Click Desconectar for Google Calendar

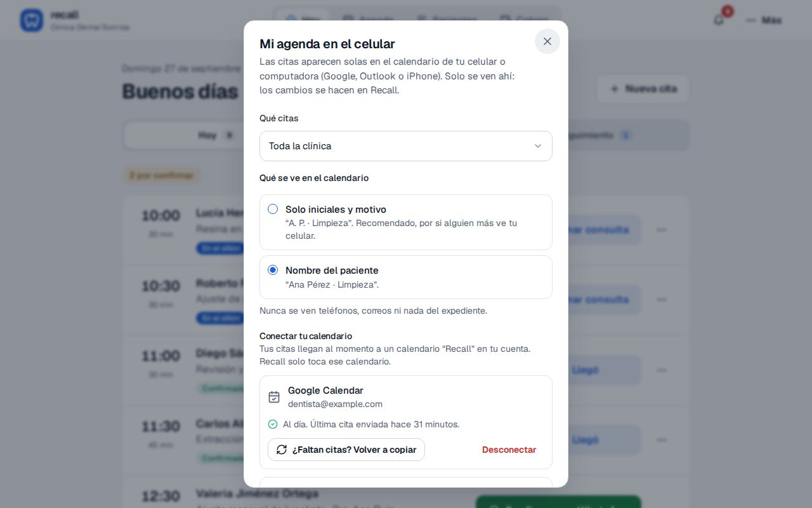(509, 450)
